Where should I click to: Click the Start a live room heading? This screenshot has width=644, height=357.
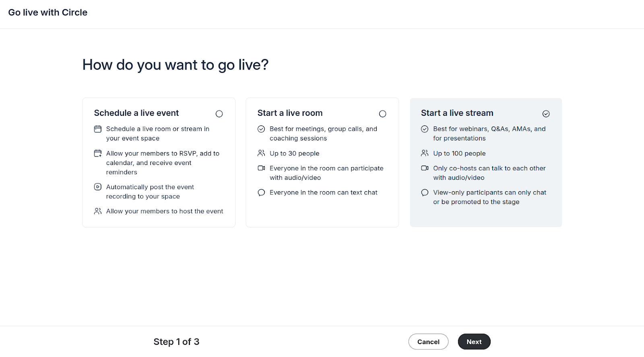[x=290, y=113]
